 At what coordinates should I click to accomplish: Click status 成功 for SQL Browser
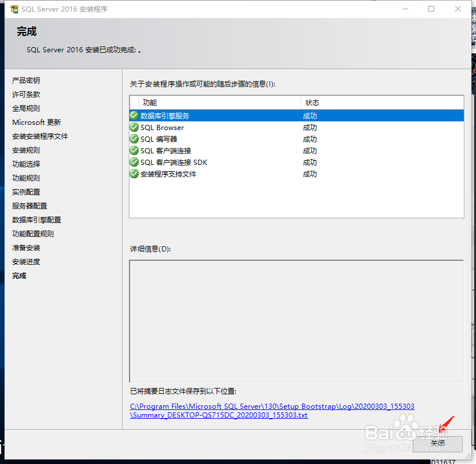309,128
